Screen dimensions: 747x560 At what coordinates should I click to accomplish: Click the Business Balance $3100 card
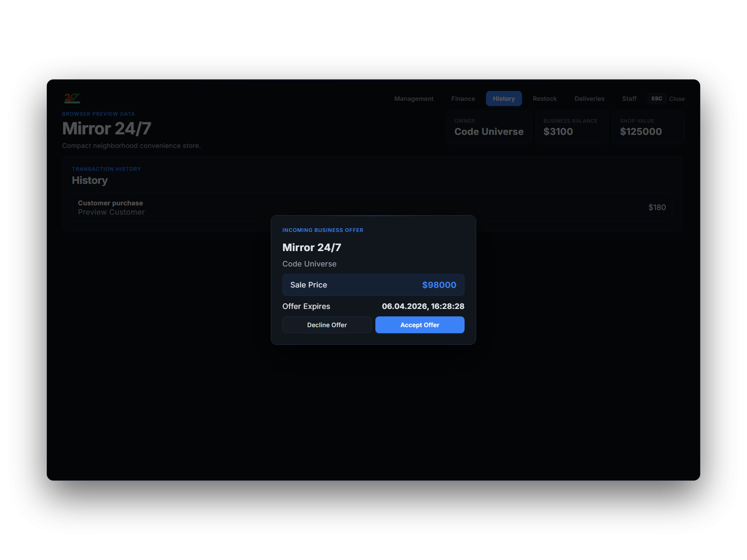[x=571, y=127]
